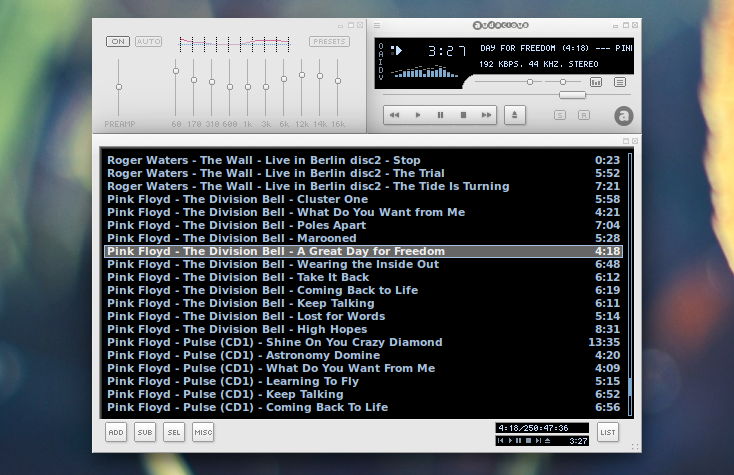Open visualization menu with clutterbar V
This screenshot has height=475, width=734.
coord(381,77)
